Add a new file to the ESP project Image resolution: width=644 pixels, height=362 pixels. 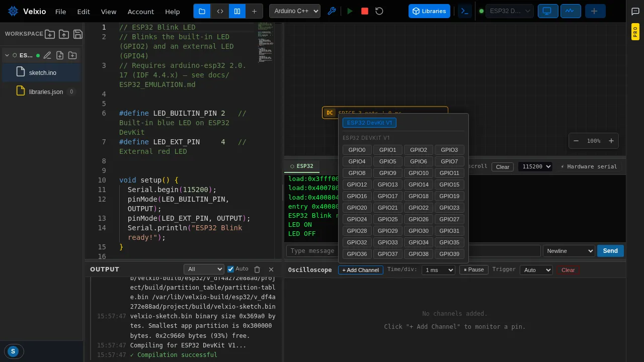[60, 55]
